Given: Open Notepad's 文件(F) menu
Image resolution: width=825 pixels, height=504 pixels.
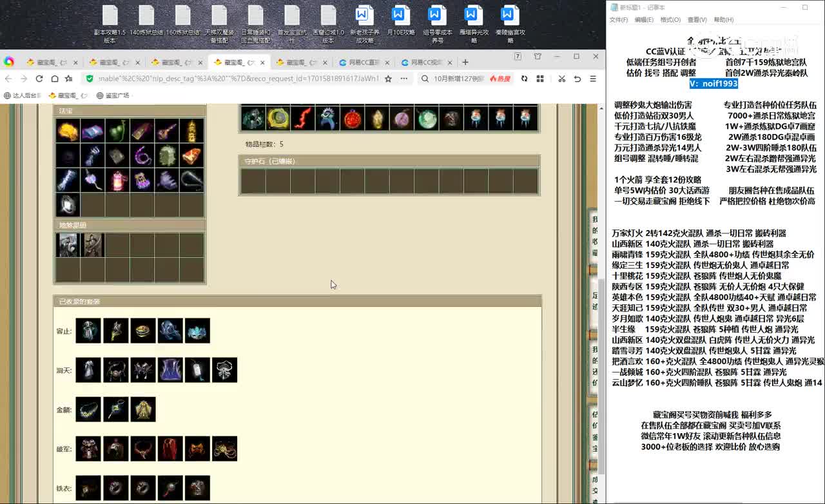Looking at the screenshot, I should point(619,20).
